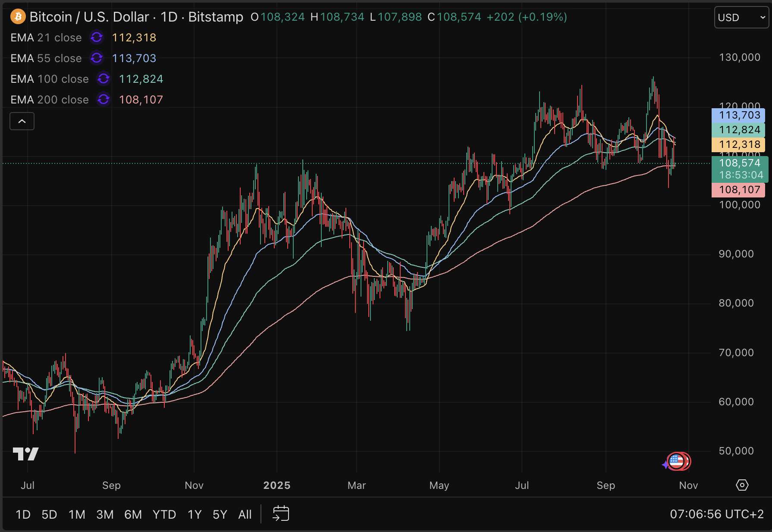The width and height of the screenshot is (772, 532).
Task: Collapse the indicator legend with chevron
Action: [x=22, y=121]
